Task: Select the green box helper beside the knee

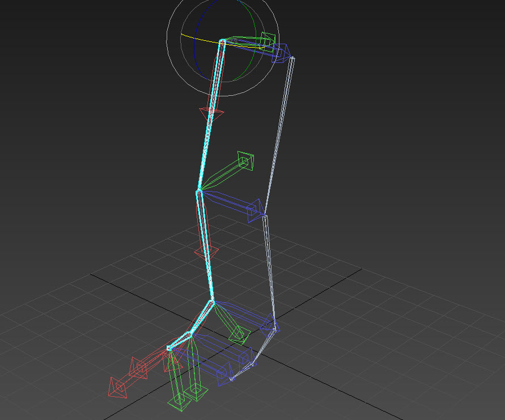Action: pyautogui.click(x=246, y=161)
